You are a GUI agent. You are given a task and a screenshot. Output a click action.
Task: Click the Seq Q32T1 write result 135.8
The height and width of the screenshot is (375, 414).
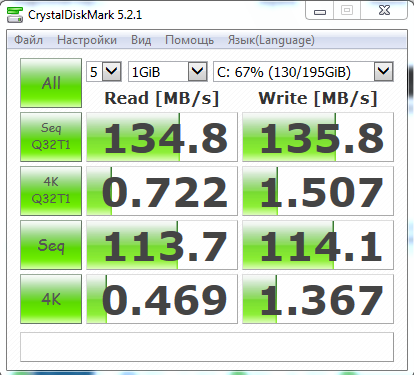pyautogui.click(x=318, y=137)
